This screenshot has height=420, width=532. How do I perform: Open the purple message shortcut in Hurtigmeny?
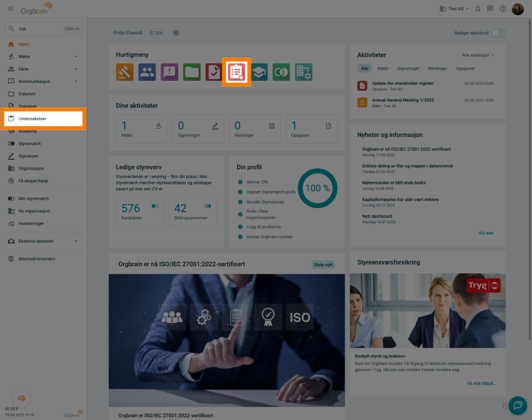169,72
